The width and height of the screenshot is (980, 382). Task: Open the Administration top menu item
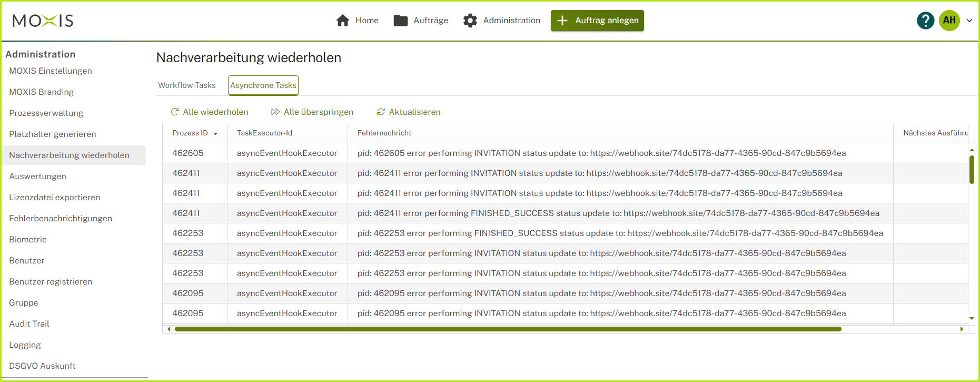(x=502, y=21)
